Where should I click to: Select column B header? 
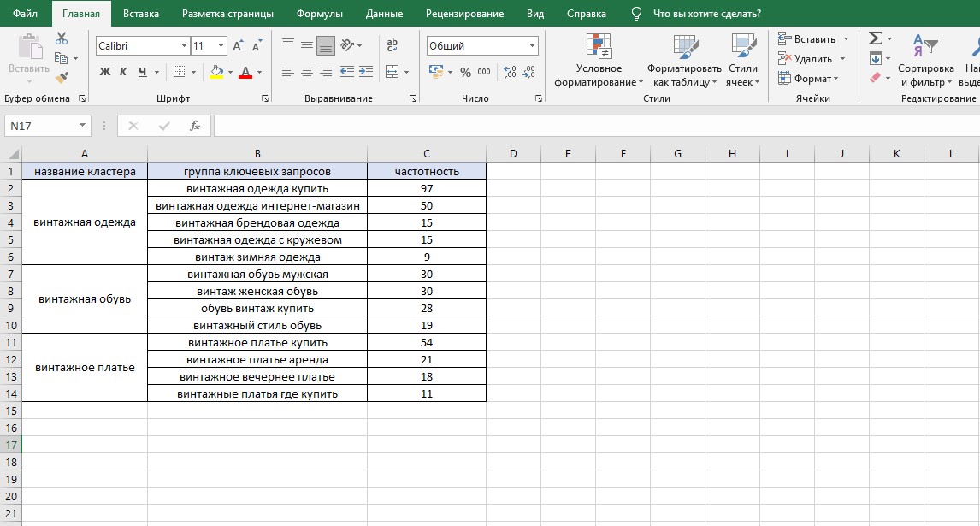257,154
